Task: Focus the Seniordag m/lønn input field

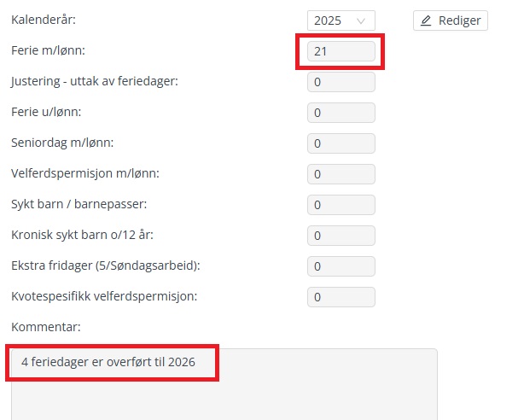Action: point(340,143)
